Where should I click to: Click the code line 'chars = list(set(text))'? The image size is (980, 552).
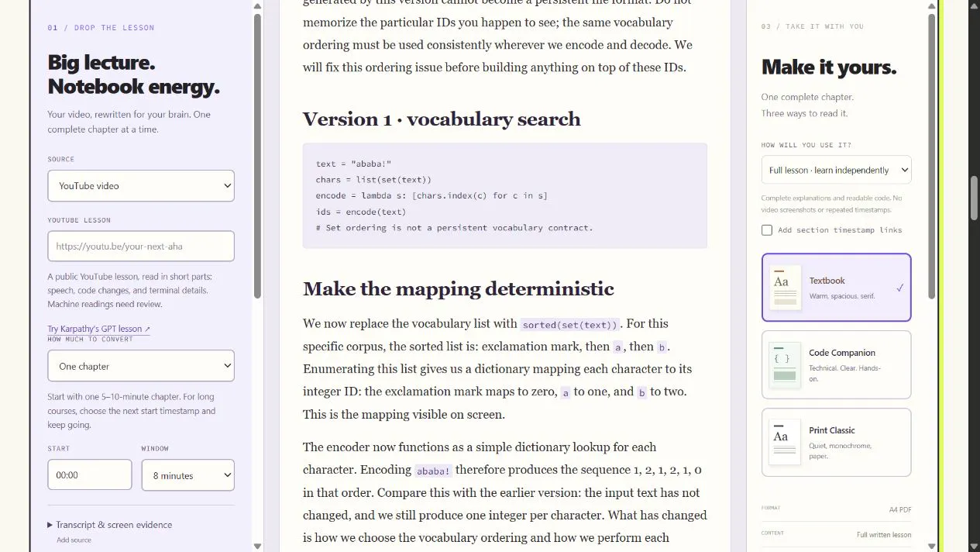(373, 180)
